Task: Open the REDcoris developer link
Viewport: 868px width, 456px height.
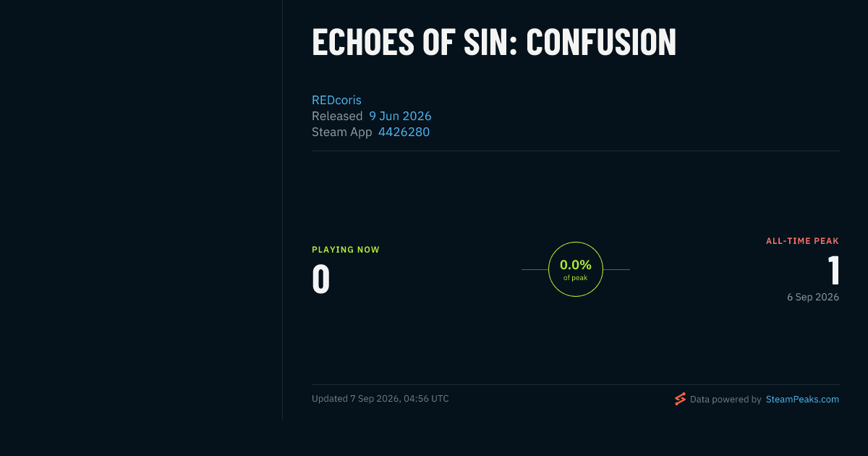Action: pyautogui.click(x=336, y=100)
